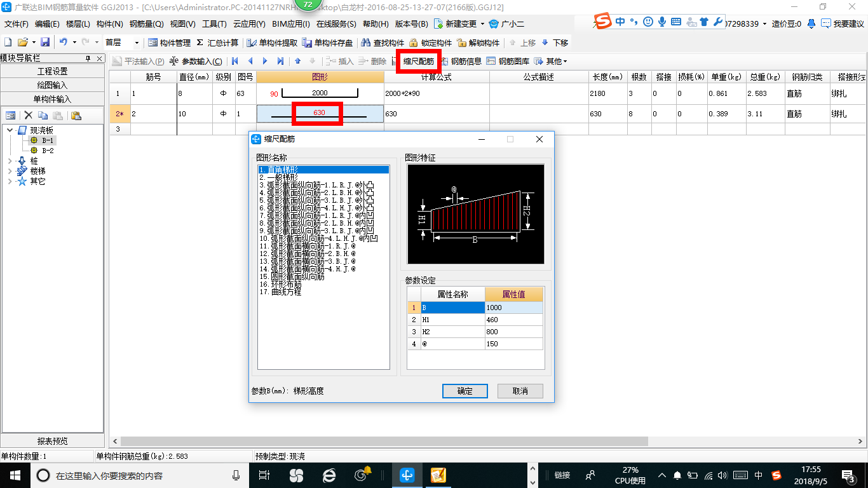The image size is (868, 488).
Task: Open 报表预览 at navigator bottom
Action: pyautogui.click(x=53, y=441)
